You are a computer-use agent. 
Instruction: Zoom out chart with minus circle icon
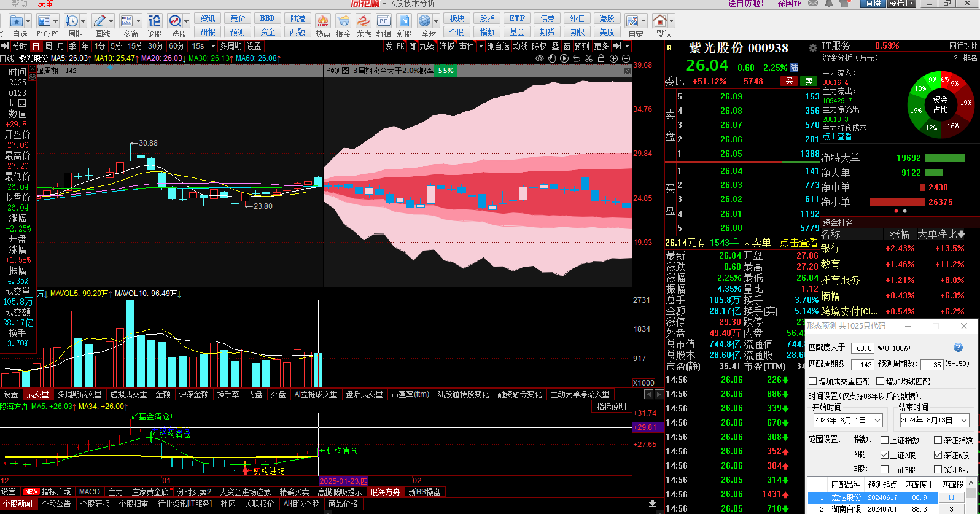coord(626,58)
